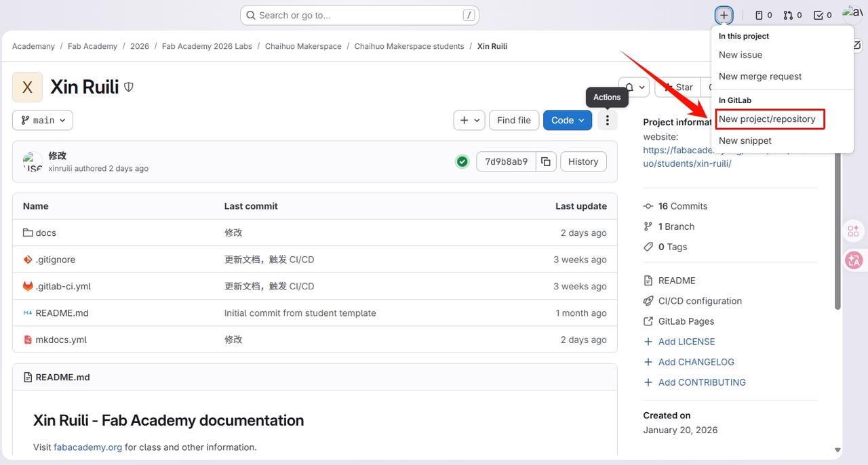Expand the main branch selector

[43, 120]
